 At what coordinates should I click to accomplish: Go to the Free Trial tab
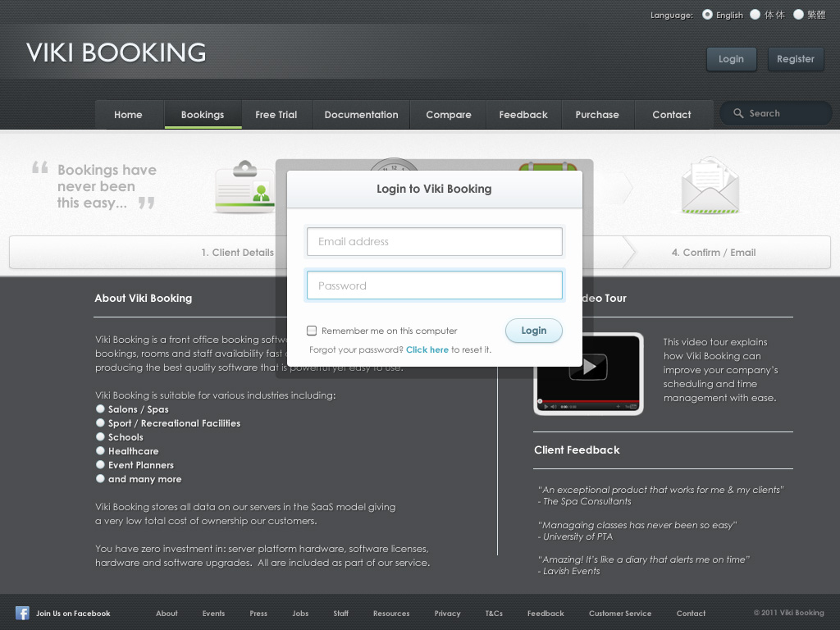(276, 115)
